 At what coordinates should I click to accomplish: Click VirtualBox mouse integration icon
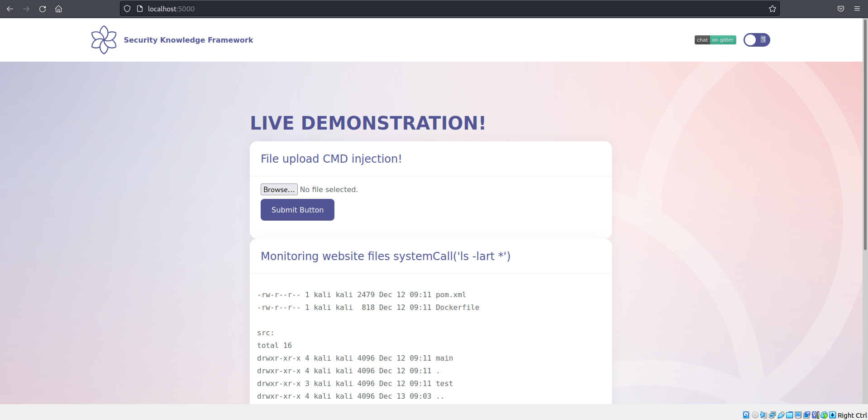click(x=824, y=415)
